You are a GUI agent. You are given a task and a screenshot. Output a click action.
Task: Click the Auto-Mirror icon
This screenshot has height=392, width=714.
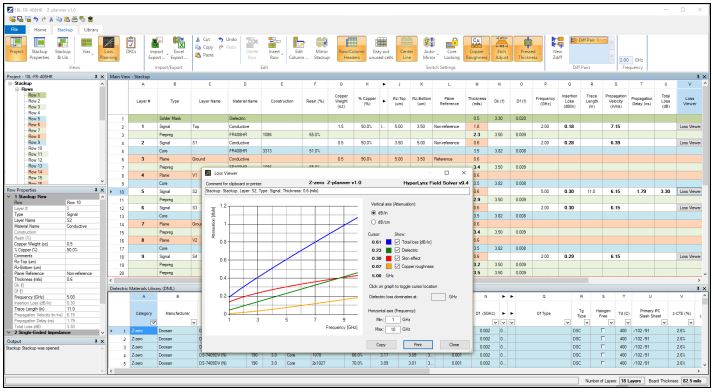click(429, 43)
